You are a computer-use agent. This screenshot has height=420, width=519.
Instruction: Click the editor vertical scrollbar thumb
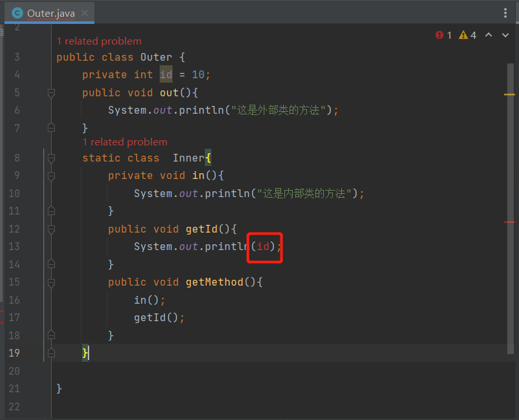(511, 209)
